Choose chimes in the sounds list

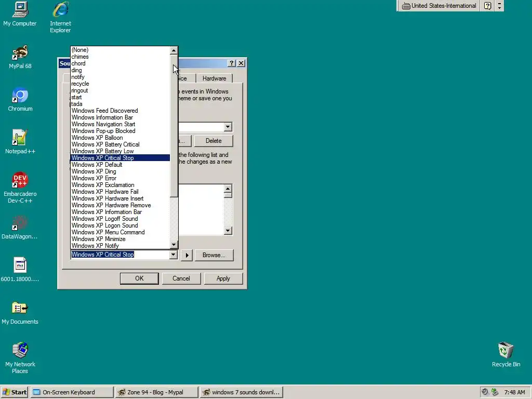[x=120, y=57]
